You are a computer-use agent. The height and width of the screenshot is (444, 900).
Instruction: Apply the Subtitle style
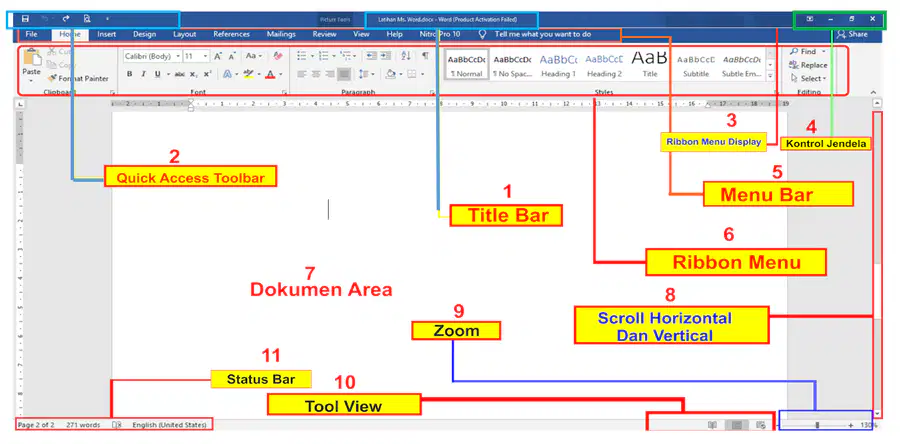coord(696,65)
